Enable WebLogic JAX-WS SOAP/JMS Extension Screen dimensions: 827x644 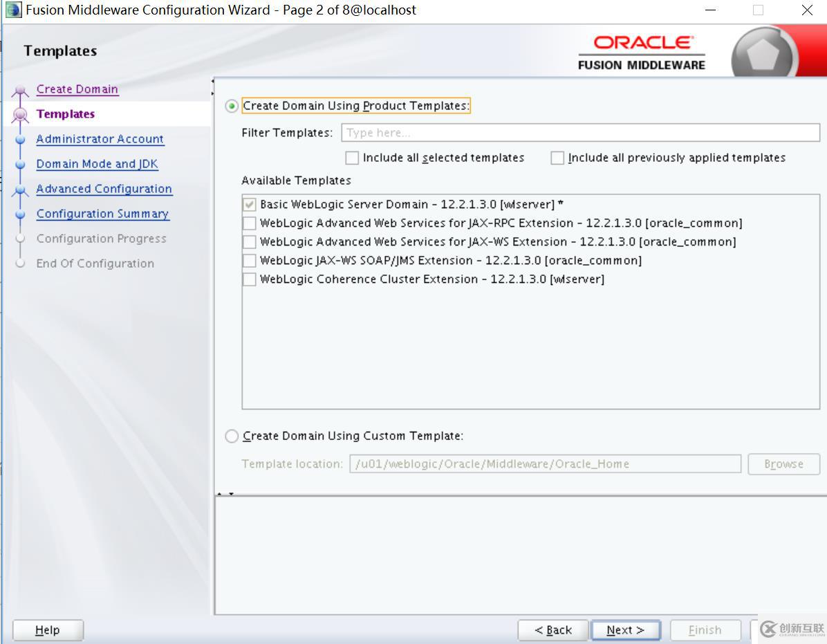[x=249, y=261]
